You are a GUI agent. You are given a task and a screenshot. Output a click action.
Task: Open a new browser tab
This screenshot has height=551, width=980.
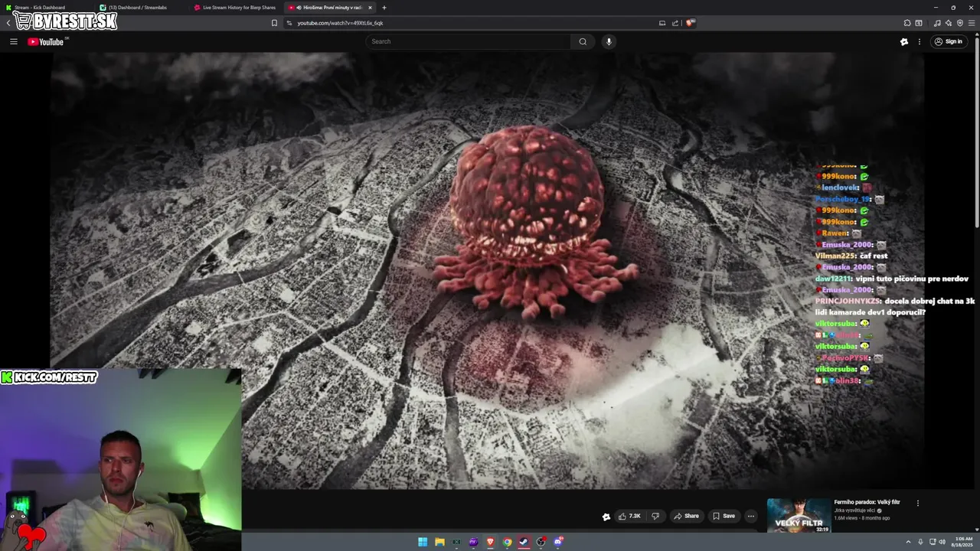pos(384,8)
